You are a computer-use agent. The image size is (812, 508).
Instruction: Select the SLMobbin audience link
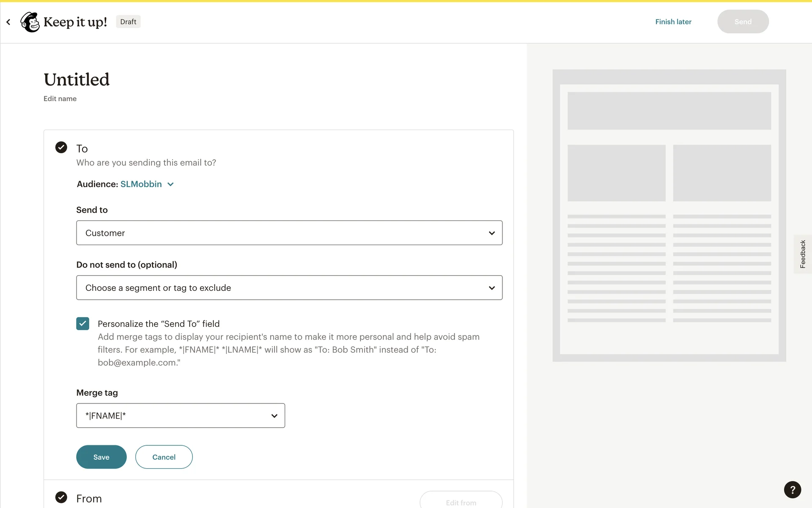click(141, 184)
